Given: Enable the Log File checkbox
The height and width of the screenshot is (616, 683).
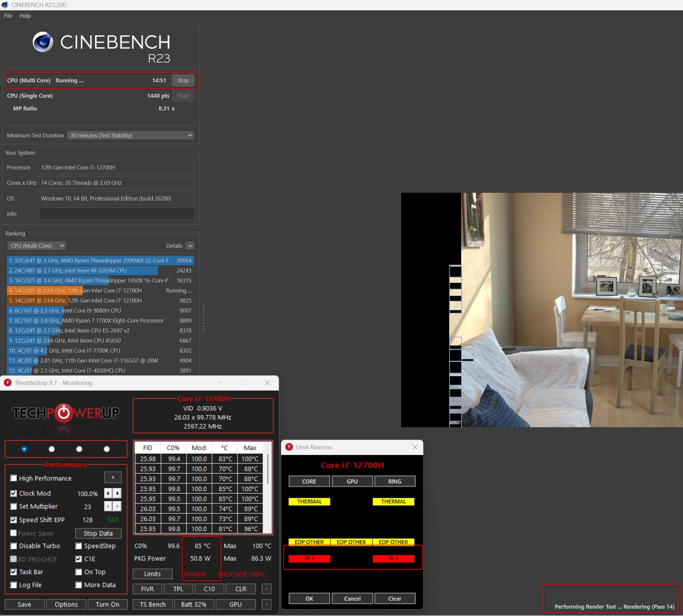Looking at the screenshot, I should point(14,585).
